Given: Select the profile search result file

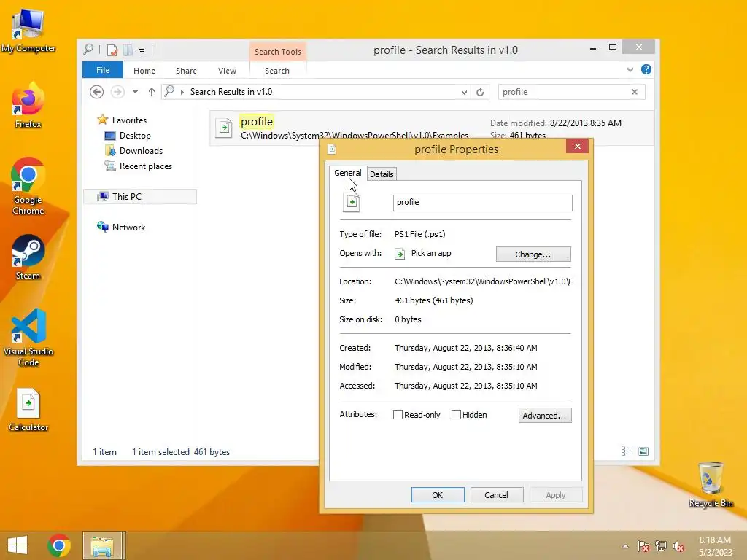Looking at the screenshot, I should tap(432, 128).
